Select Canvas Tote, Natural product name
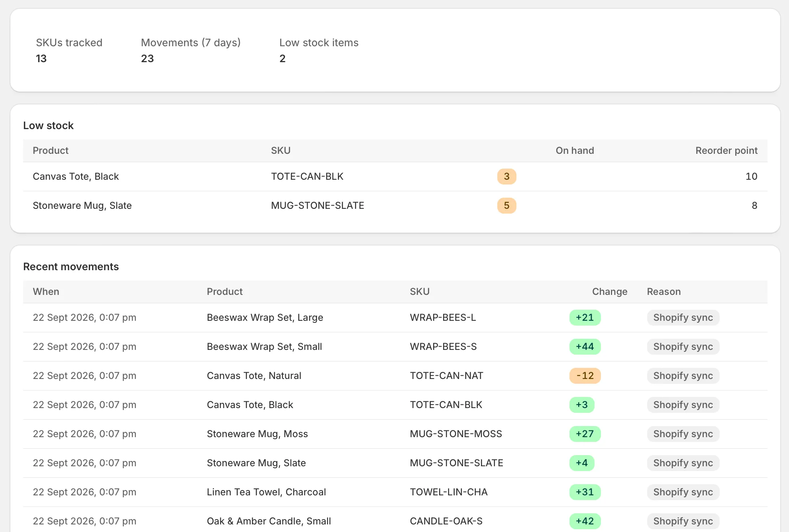The height and width of the screenshot is (532, 789). coord(254,376)
